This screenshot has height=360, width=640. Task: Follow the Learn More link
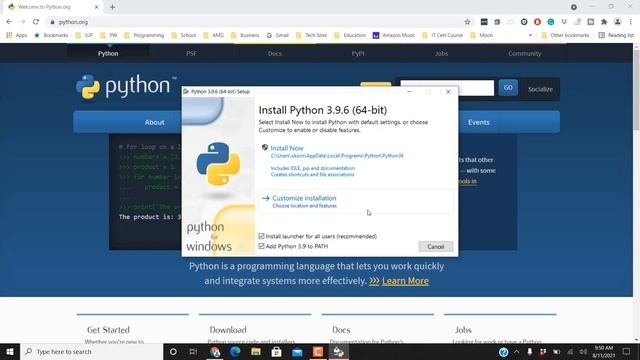pyautogui.click(x=405, y=281)
